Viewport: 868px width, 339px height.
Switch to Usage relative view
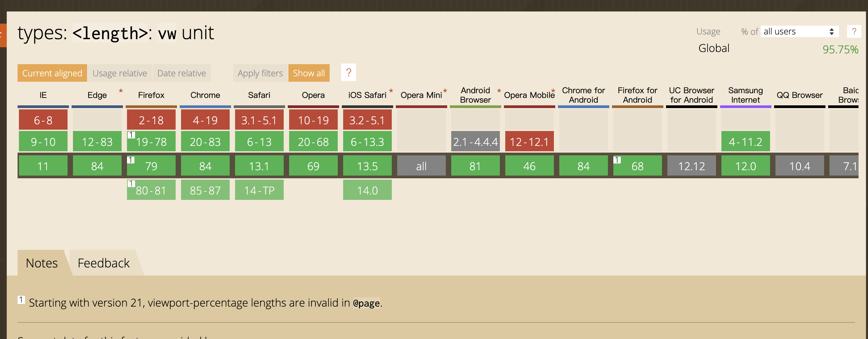(120, 73)
